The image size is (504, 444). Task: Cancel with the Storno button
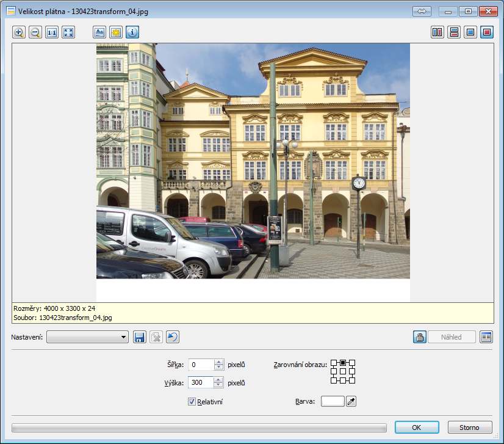470,428
